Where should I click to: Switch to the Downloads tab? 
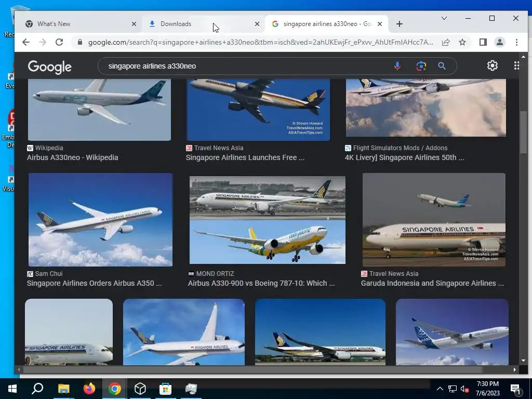[x=203, y=24]
